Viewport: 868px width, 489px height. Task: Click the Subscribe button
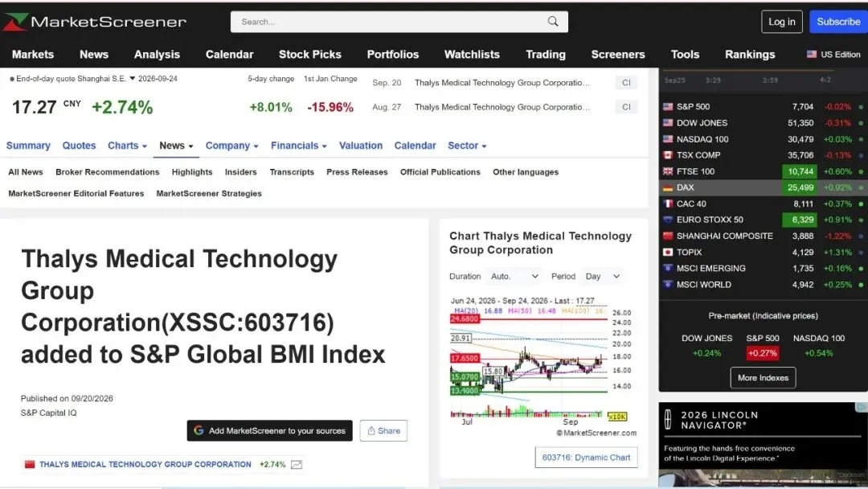(838, 22)
